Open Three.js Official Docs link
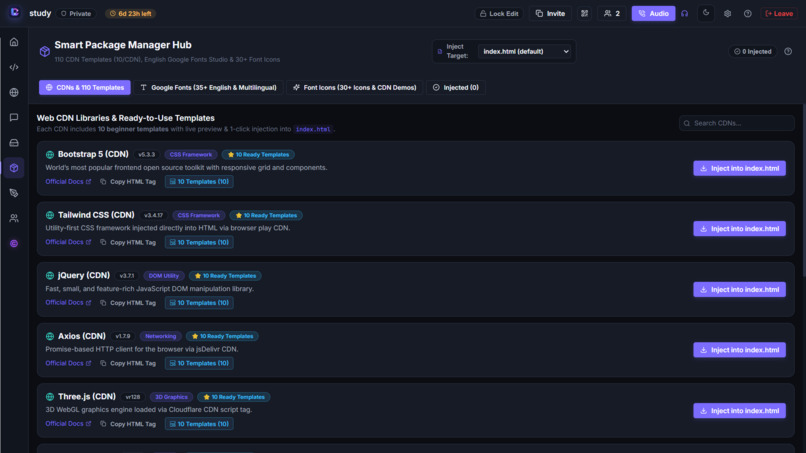Screen dimensions: 806x453 68,424
